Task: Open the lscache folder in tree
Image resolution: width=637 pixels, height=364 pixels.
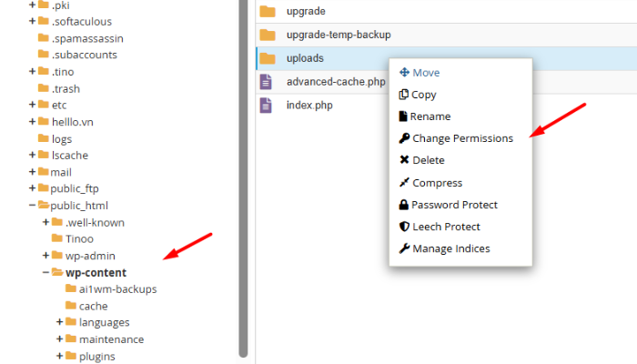Action: coord(69,156)
